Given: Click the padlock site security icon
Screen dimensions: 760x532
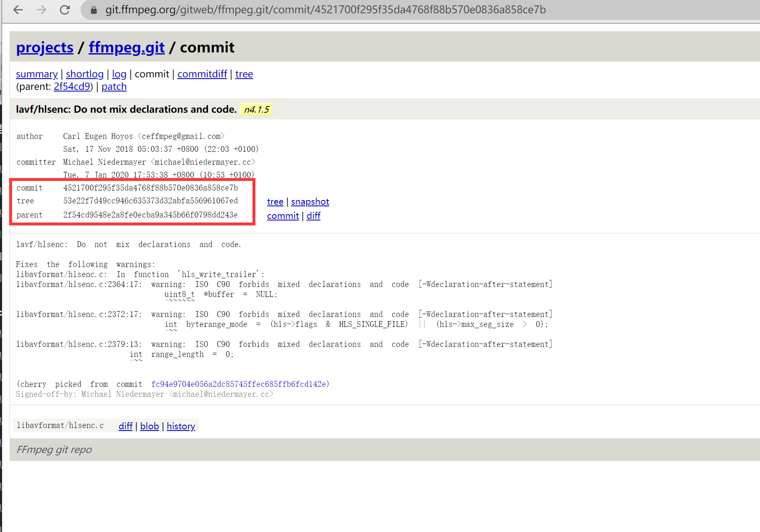Looking at the screenshot, I should click(x=94, y=10).
